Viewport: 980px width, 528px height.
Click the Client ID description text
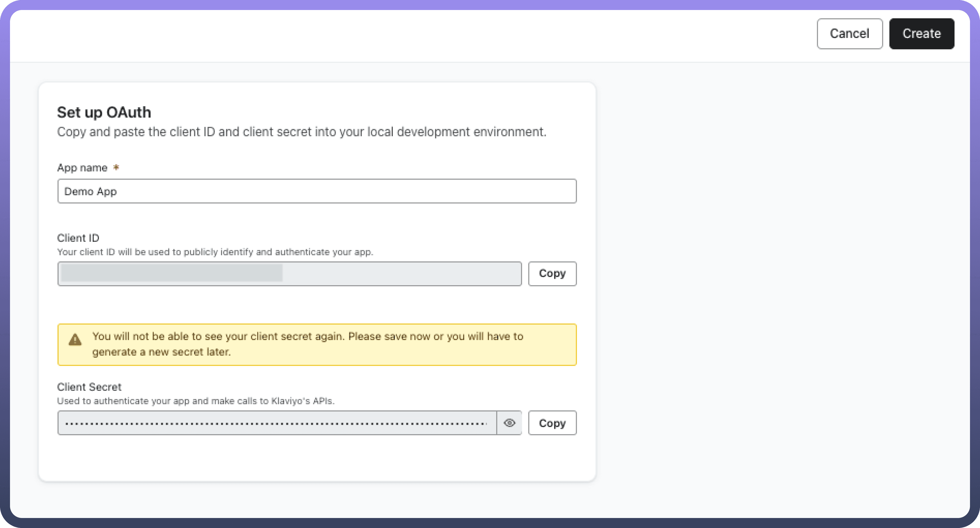(x=215, y=252)
